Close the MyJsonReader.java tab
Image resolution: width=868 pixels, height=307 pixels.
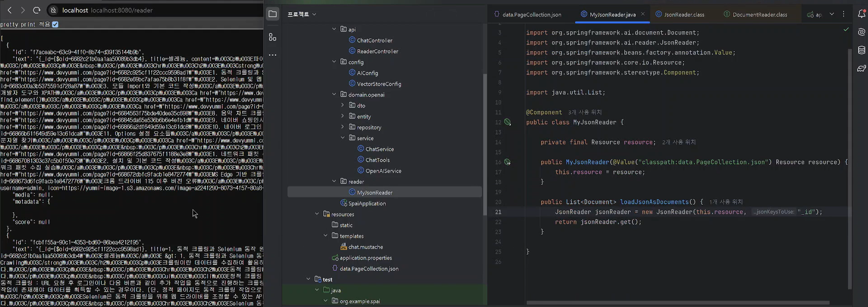[643, 14]
